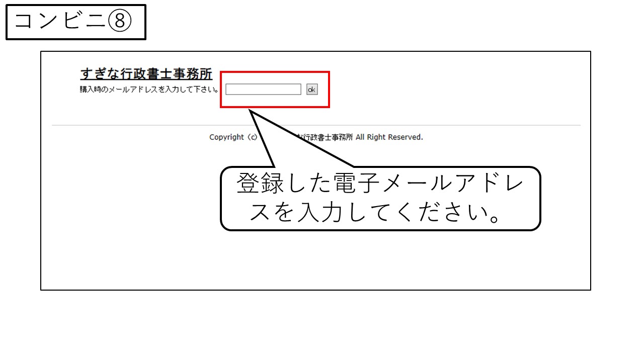Click the email address input field

pos(263,89)
